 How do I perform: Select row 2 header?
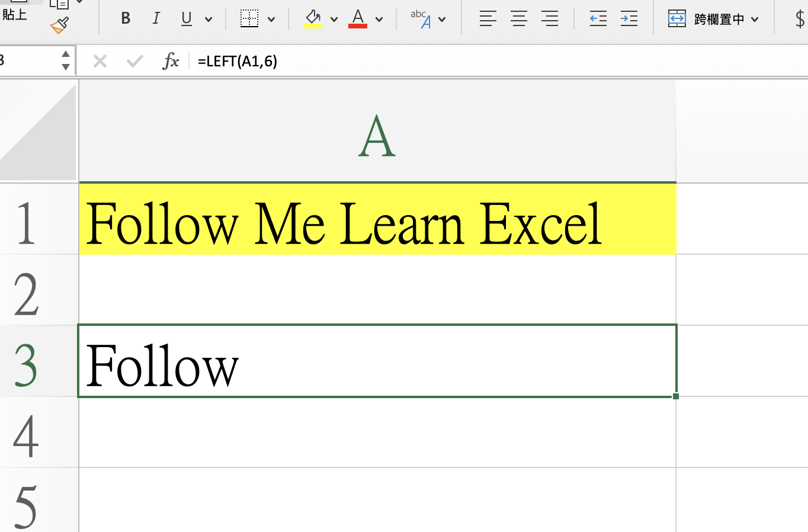click(x=39, y=290)
